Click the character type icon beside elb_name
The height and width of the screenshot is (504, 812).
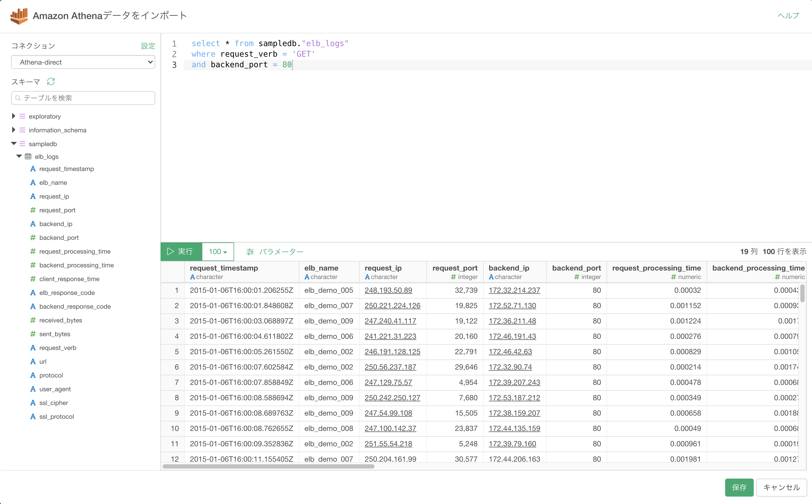click(x=33, y=183)
